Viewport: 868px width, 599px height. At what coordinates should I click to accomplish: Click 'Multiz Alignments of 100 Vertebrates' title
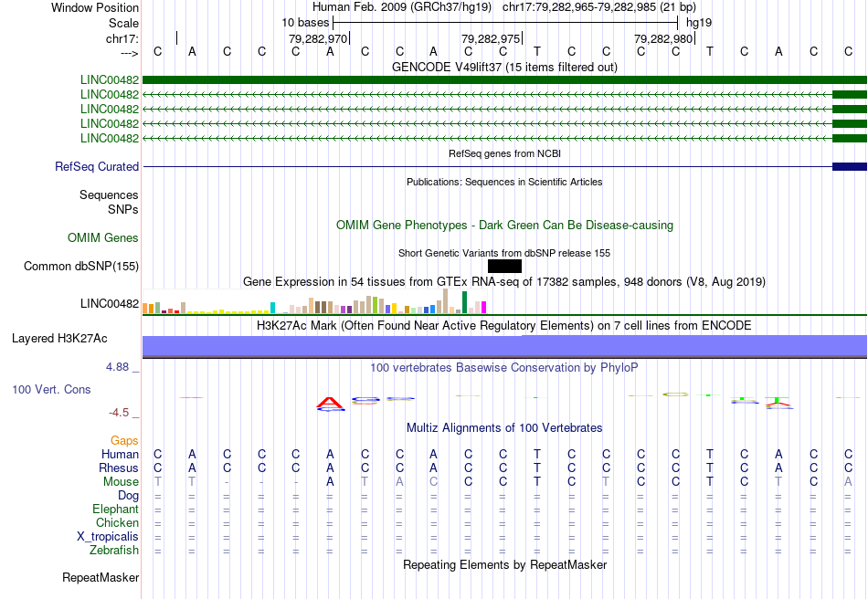coord(504,427)
